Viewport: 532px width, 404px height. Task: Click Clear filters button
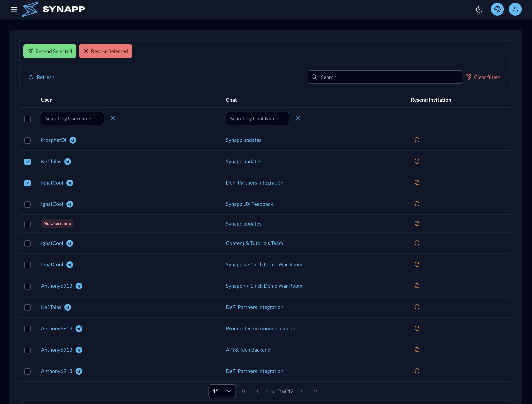tap(483, 77)
